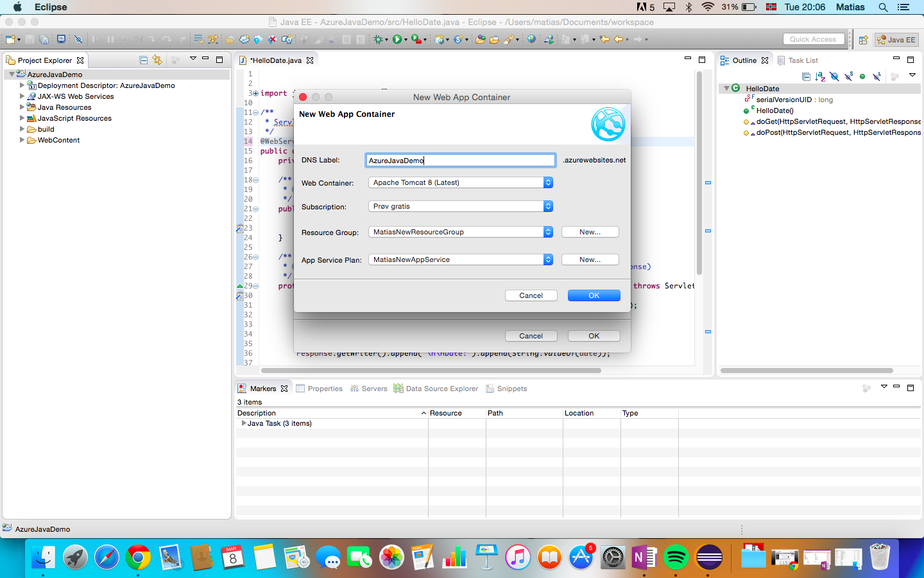This screenshot has width=924, height=578.
Task: Open the Markers view menu triangle
Action: (884, 387)
